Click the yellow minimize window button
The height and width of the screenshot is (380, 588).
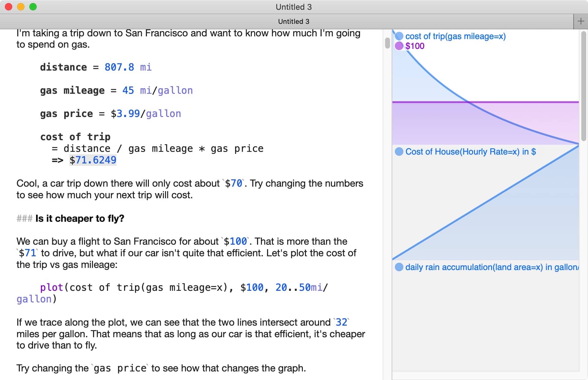point(21,7)
